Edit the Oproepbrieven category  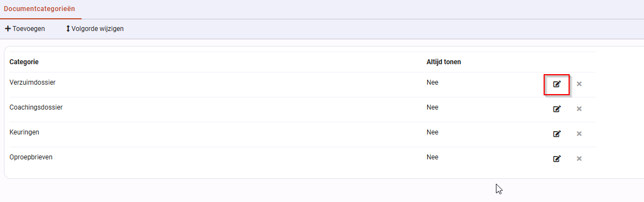(556, 159)
